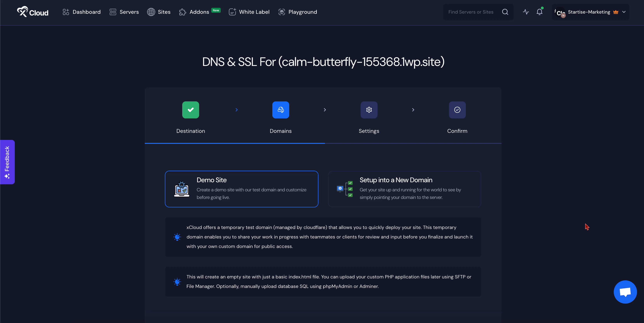Click chevron between Domains and Settings
The image size is (644, 323).
325,110
